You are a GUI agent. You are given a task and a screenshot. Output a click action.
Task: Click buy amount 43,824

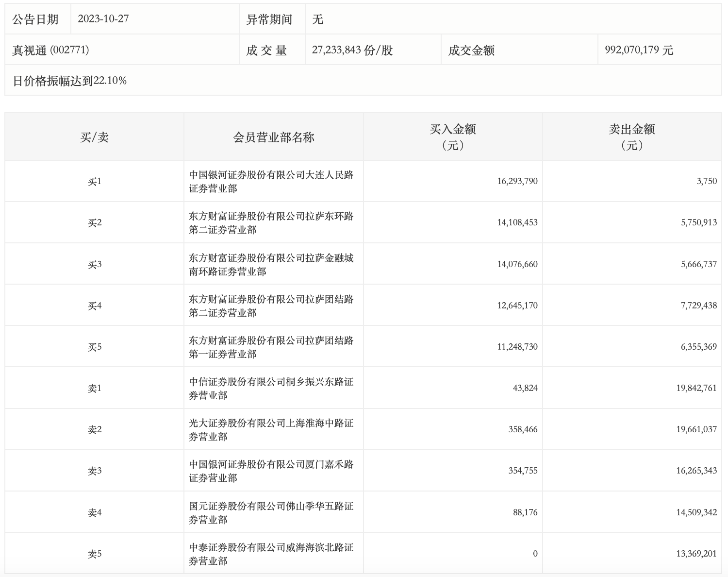tap(525, 388)
